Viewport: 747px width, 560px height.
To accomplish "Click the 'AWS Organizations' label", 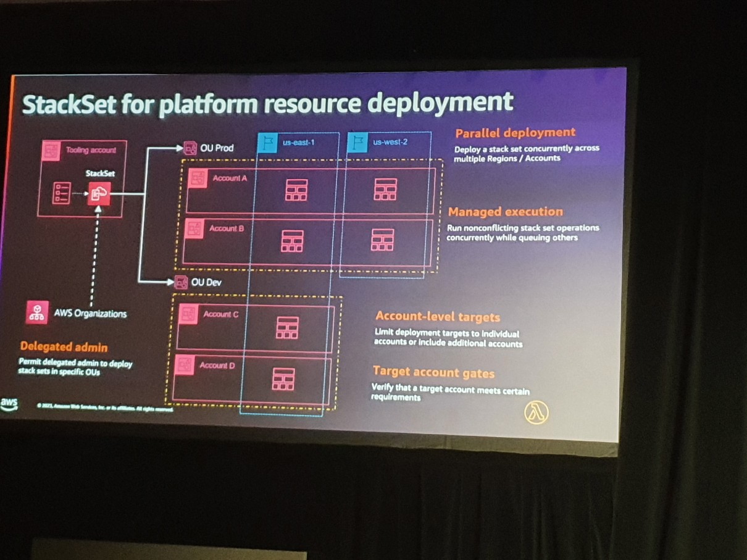I will coord(90,314).
